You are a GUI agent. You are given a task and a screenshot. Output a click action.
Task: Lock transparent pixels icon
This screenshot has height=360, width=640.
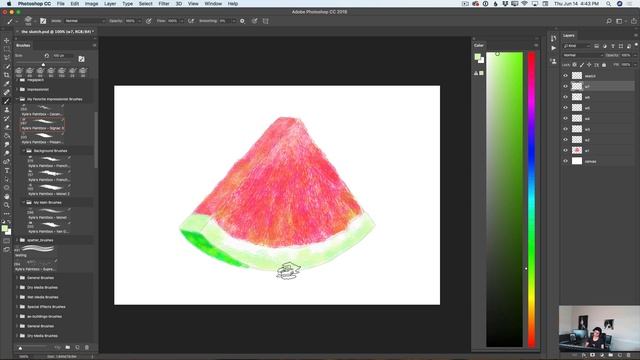tap(575, 65)
